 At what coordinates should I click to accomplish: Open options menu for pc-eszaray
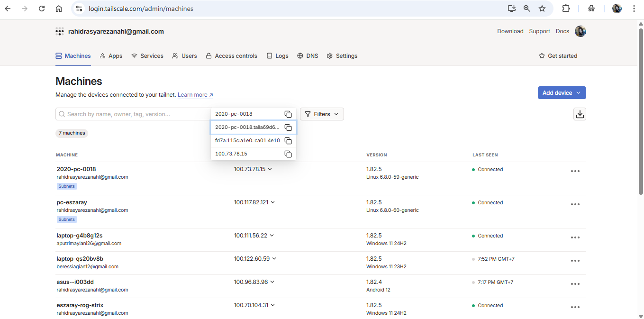click(x=575, y=205)
